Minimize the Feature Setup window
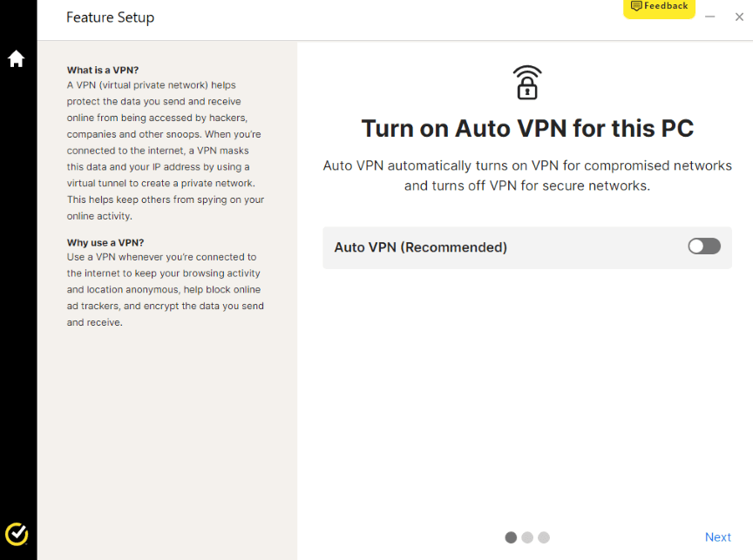The width and height of the screenshot is (753, 560). (x=709, y=17)
